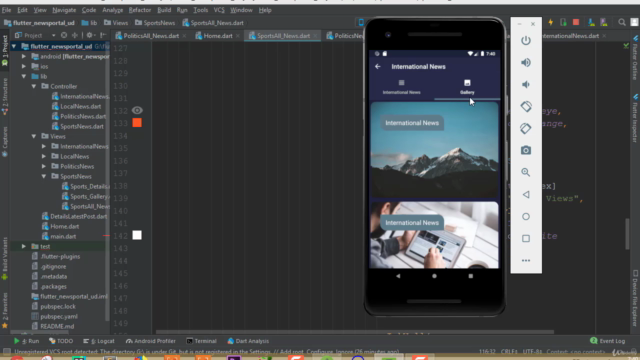Image resolution: width=640 pixels, height=360 pixels.
Task: Hide the Project panel with its hide icon
Action: [x=103, y=36]
